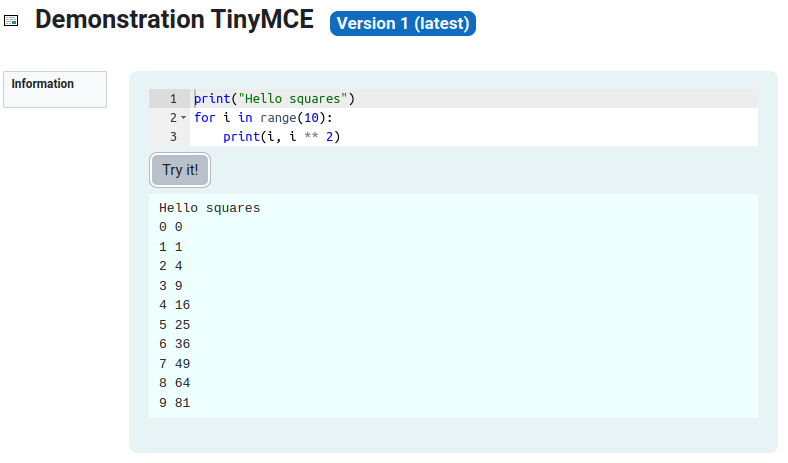
Task: Click the 'Hello squares' output line
Action: click(209, 208)
